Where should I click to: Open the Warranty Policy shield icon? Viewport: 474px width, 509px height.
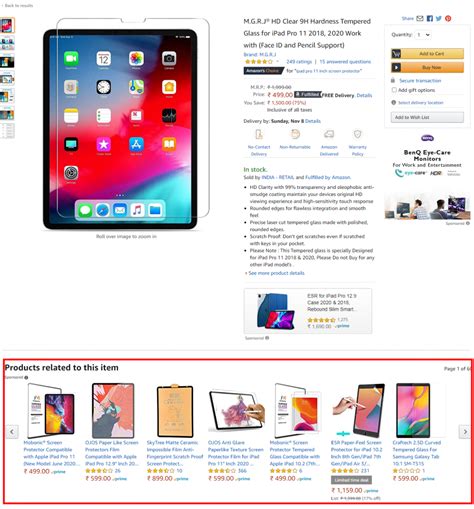(357, 134)
